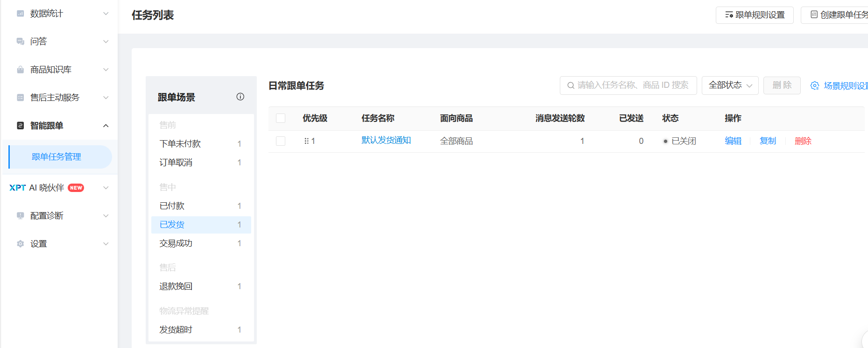This screenshot has width=868, height=348.
Task: Click the 已发送 column header
Action: tap(631, 118)
